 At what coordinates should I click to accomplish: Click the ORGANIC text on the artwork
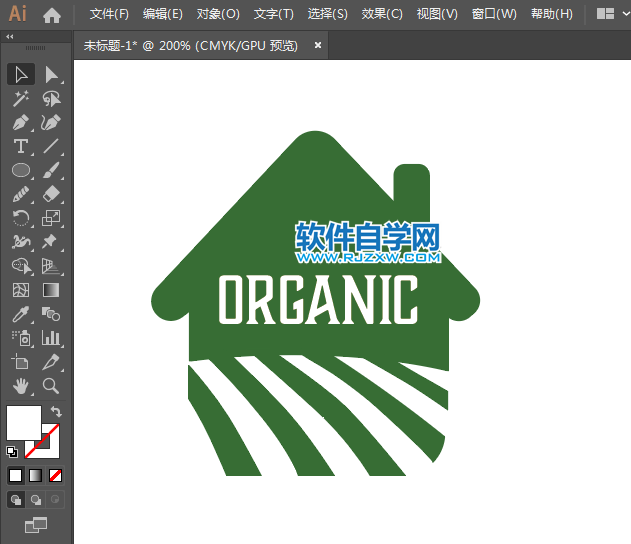click(x=318, y=300)
